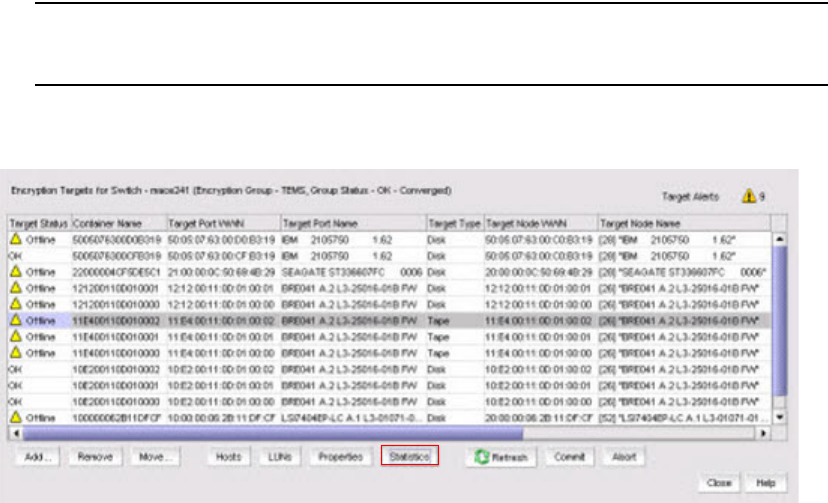Screen dimensions: 828x503
Task: Open the Statistics dialog
Action: click(408, 457)
